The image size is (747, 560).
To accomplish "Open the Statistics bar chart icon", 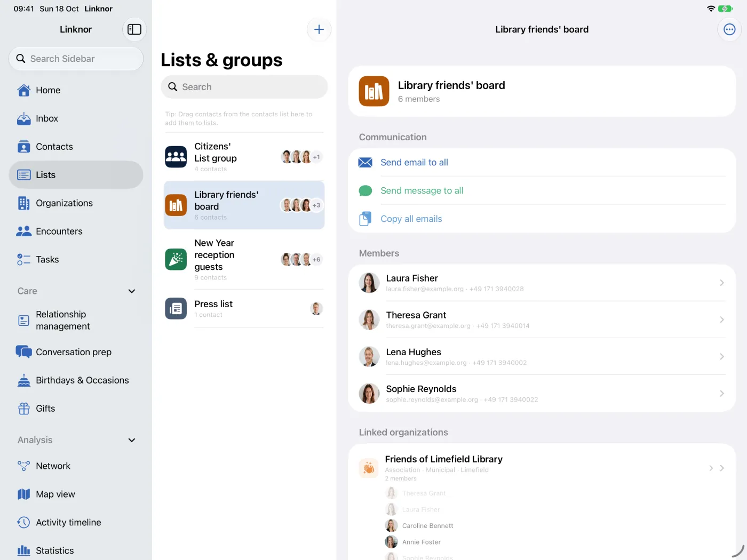I will coord(24,551).
